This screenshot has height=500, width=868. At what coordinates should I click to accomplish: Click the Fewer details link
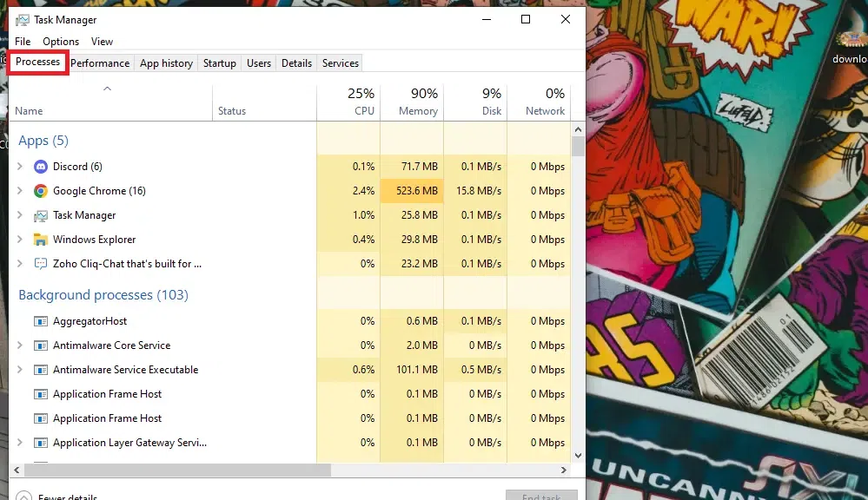68,497
